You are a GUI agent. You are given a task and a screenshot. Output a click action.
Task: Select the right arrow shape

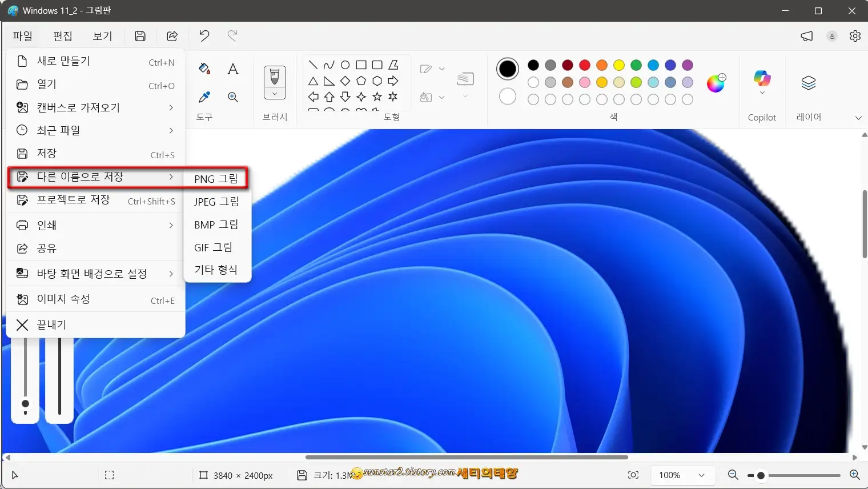(x=393, y=81)
